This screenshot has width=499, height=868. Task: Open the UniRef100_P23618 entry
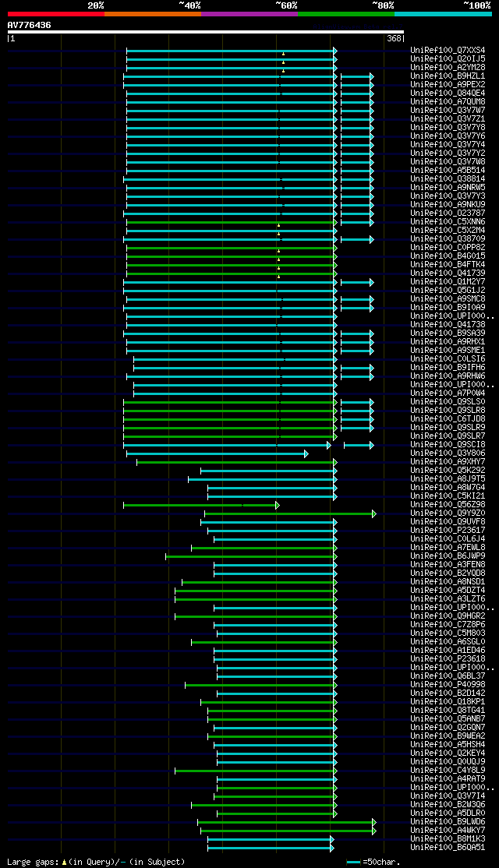pyautogui.click(x=448, y=659)
